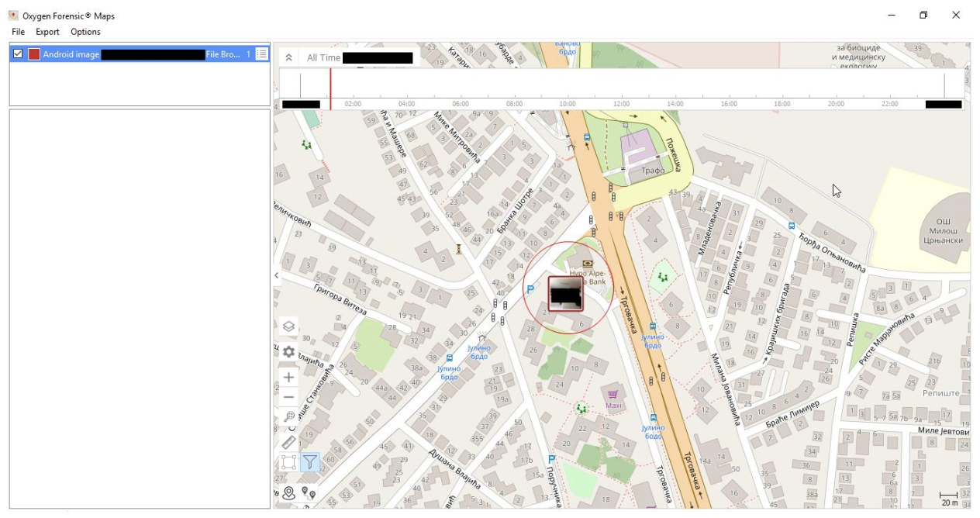Open the map layers selector
Viewport: 980px width, 518px height.
pos(288,326)
